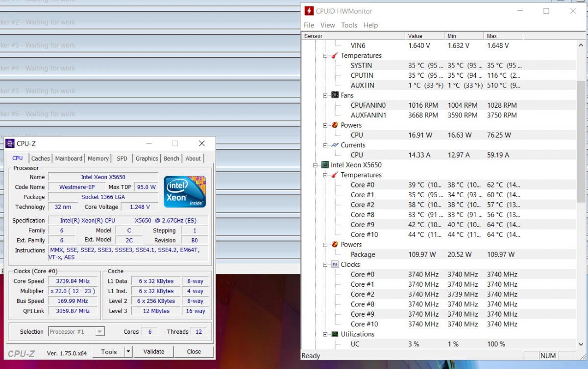Image resolution: width=588 pixels, height=369 pixels.
Task: Switch to the Bench tab
Action: click(171, 159)
